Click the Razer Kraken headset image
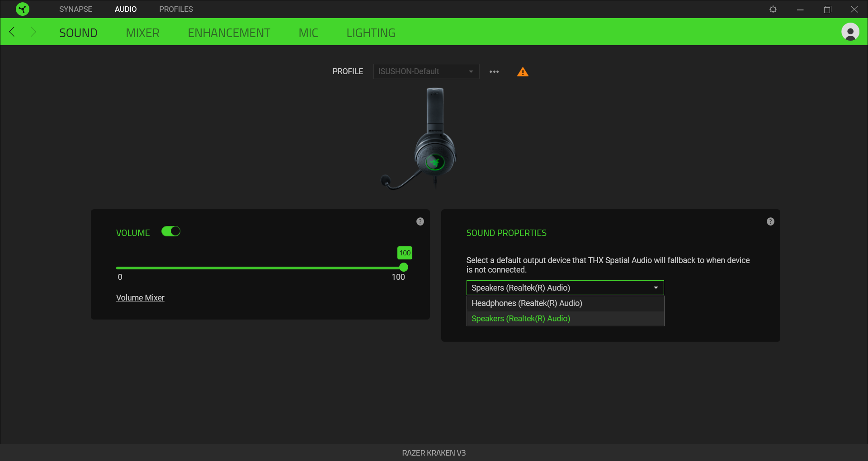This screenshot has width=868, height=461. [x=419, y=139]
